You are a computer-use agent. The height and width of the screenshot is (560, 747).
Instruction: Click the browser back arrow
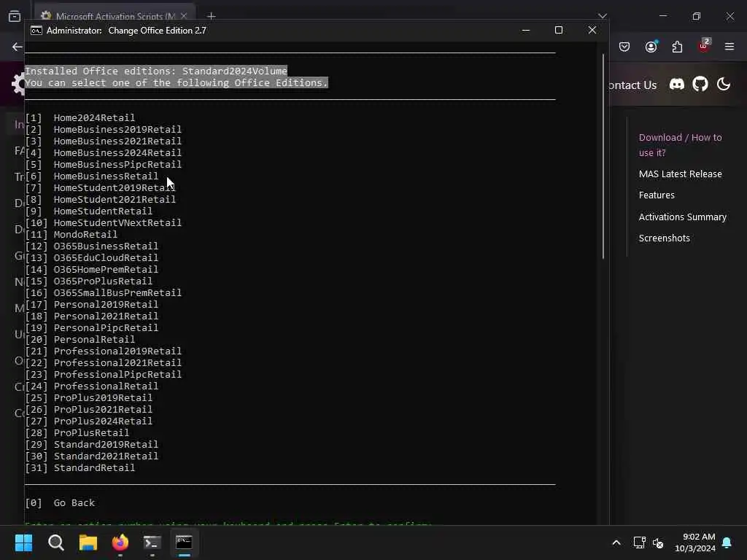(18, 47)
